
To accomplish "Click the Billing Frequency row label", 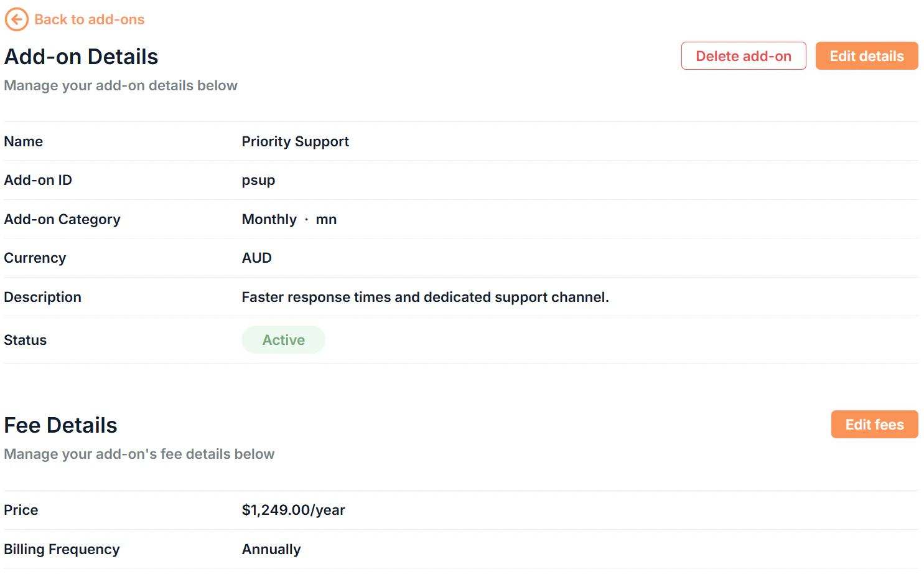I will (x=62, y=549).
